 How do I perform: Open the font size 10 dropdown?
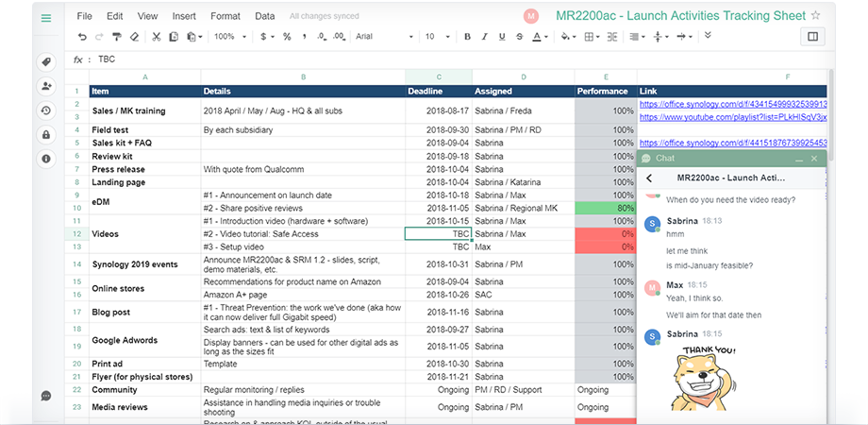pyautogui.click(x=438, y=37)
